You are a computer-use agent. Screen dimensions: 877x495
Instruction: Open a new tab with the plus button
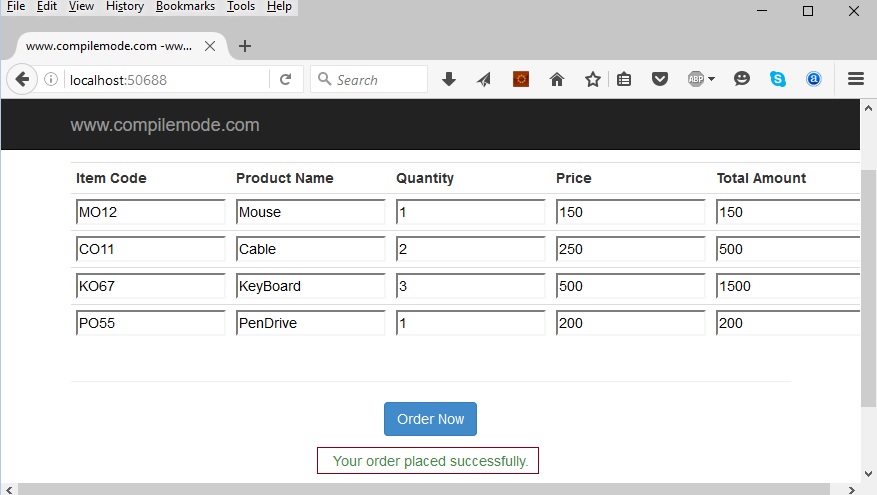pyautogui.click(x=245, y=46)
